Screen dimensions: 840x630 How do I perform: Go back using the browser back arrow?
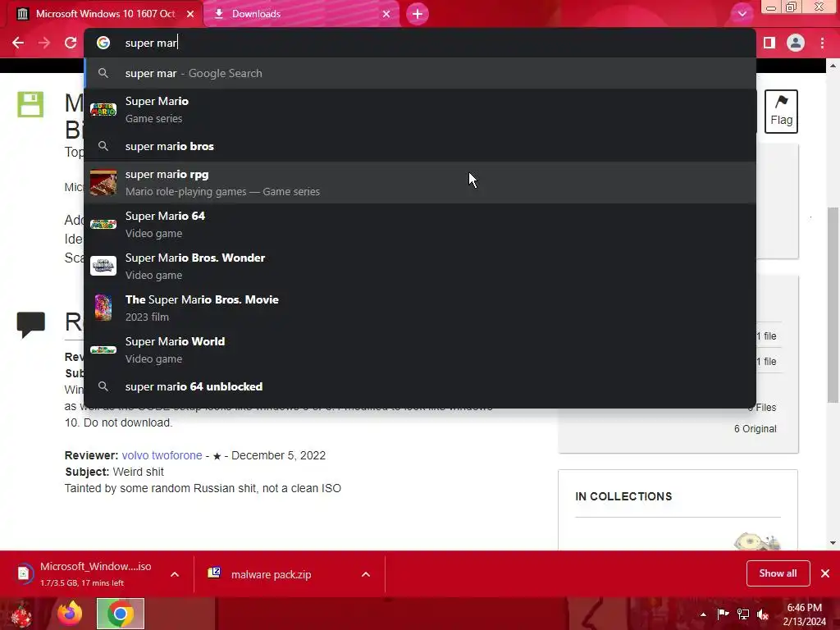click(x=18, y=43)
